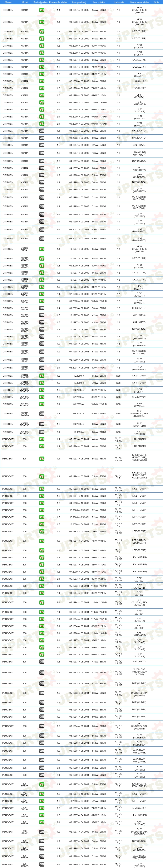This screenshot has width=163, height=868.
Task: Click petrol icon in 306 Break NFT (TU5JP) row
Action: (x=42, y=801)
